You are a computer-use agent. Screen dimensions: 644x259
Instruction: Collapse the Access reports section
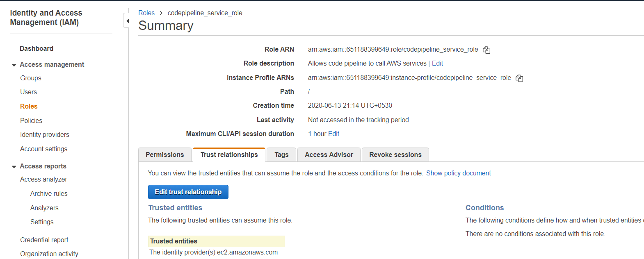tap(14, 166)
